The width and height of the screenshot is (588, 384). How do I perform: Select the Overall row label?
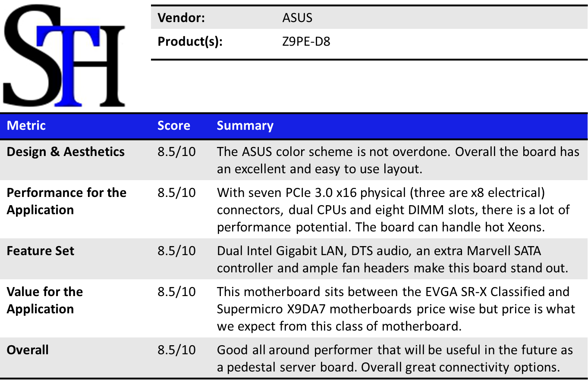pos(28,350)
